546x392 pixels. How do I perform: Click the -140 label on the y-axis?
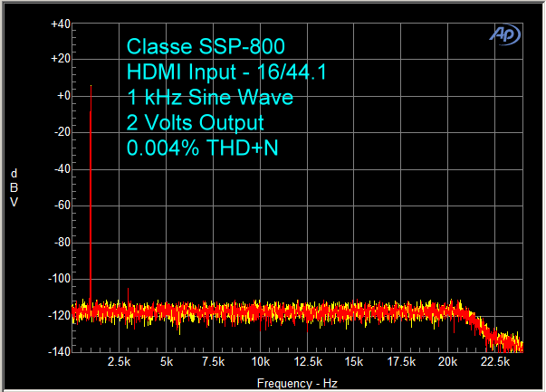coord(58,352)
